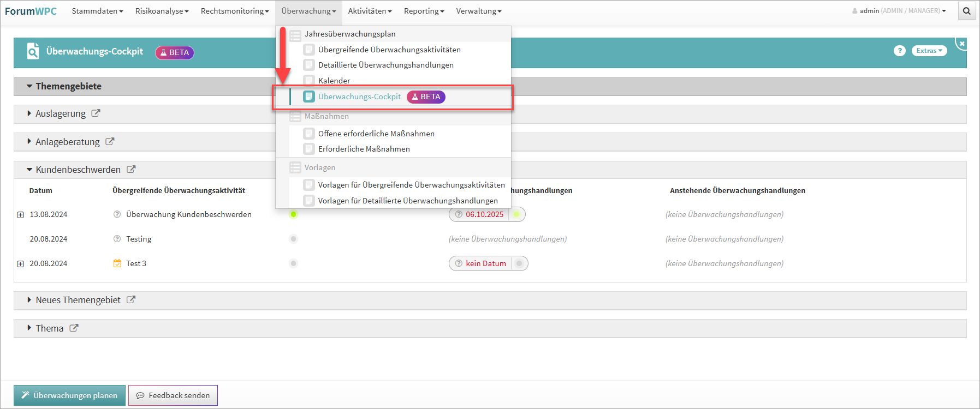
Task: Expand the Thema section
Action: click(29, 328)
